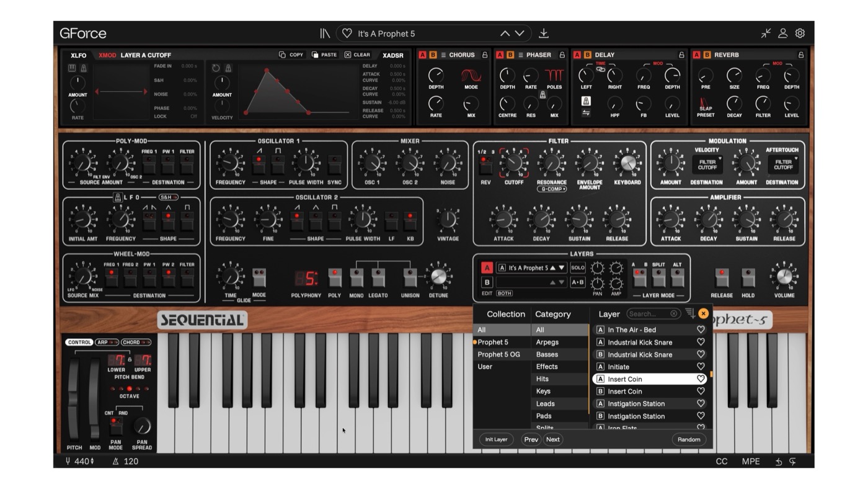
Task: Open the preset browser library icon
Action: [x=325, y=34]
